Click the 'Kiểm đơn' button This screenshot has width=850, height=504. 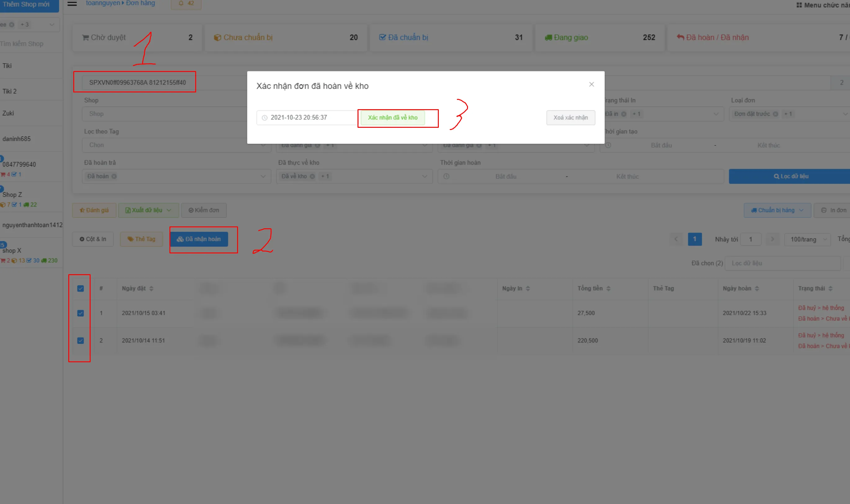click(204, 210)
